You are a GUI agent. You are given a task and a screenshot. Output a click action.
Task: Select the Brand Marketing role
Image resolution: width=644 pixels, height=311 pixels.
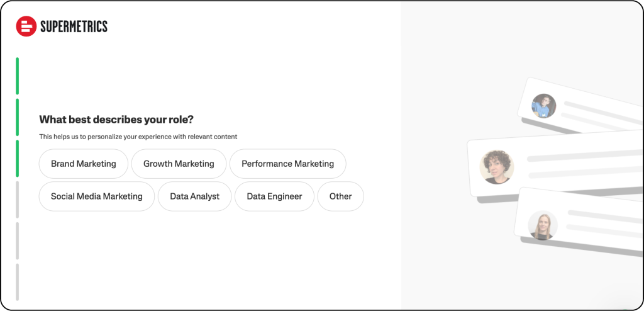(x=84, y=164)
